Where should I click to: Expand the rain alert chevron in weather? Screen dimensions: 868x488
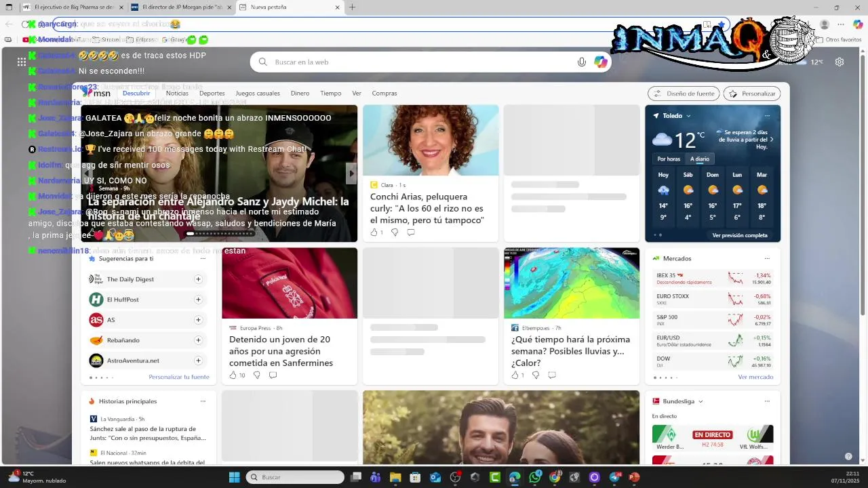tap(771, 140)
